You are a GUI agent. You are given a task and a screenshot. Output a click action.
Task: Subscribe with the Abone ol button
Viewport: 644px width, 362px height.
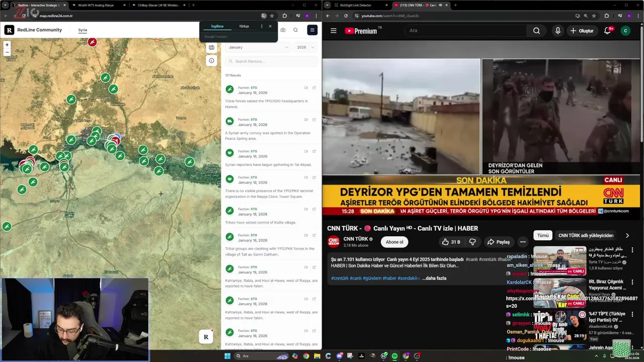[394, 242]
